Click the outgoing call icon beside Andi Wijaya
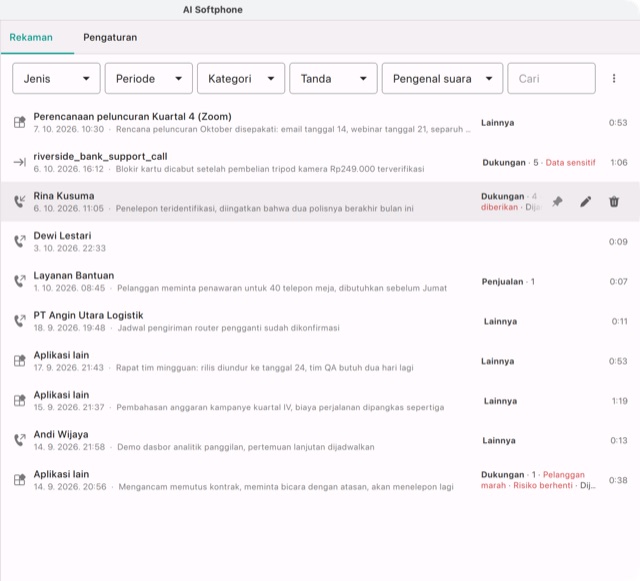 (x=20, y=440)
